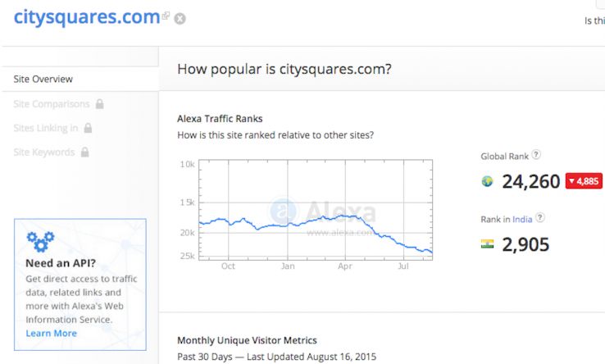Viewport: 605px width, 364px height.
Task: Click the Need an API? heading
Action: pos(61,263)
